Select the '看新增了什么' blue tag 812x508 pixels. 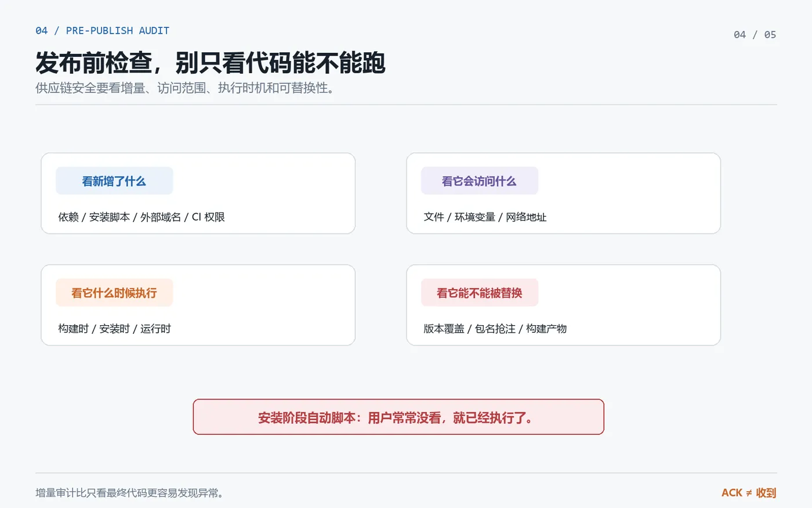[x=114, y=181]
